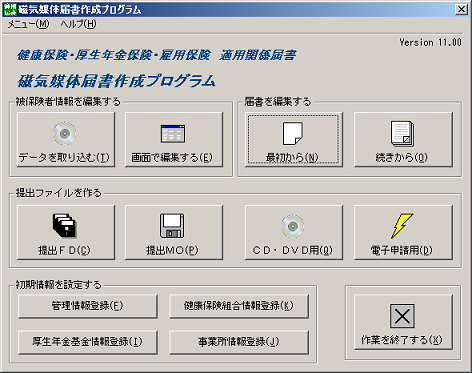
Task: Click the 提出ファイルを作る group label
Action: pyautogui.click(x=58, y=193)
